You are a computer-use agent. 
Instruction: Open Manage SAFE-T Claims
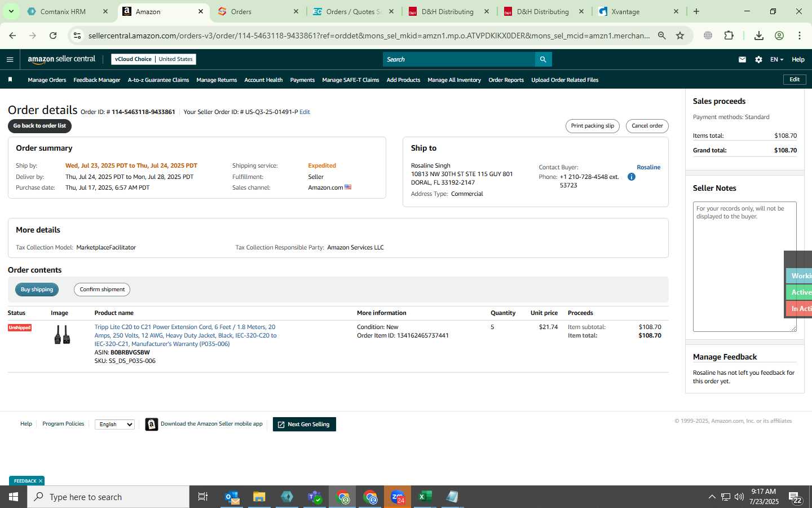351,80
